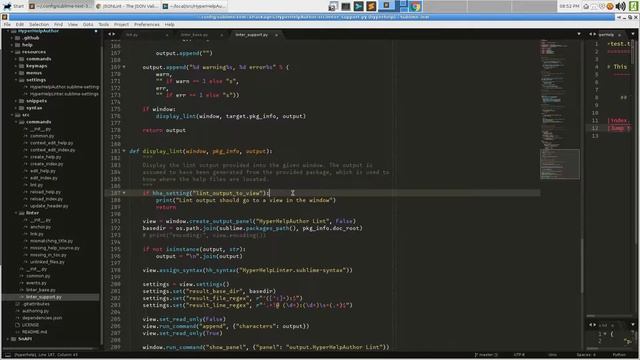Open create_index.py in sidebar
Screen dimensions: 640x360
[x=46, y=164]
